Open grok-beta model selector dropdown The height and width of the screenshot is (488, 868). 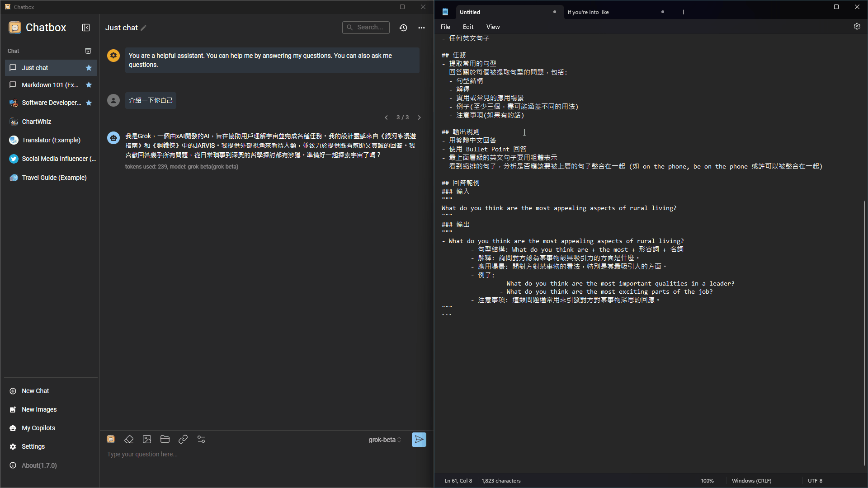(x=384, y=440)
